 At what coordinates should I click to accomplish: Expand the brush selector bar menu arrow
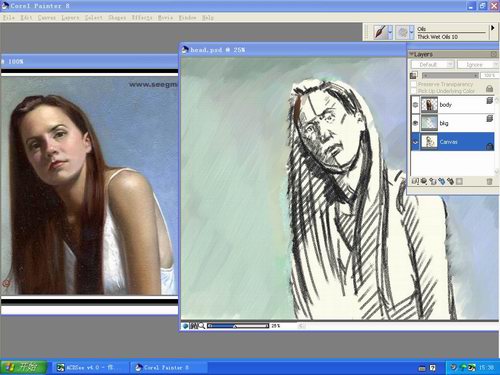[493, 28]
